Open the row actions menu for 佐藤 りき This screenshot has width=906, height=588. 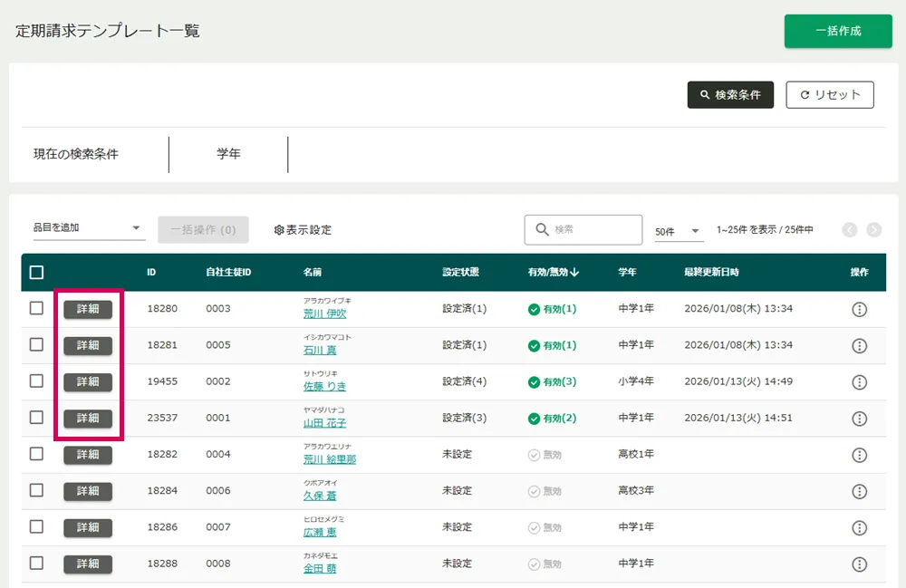[x=860, y=382]
